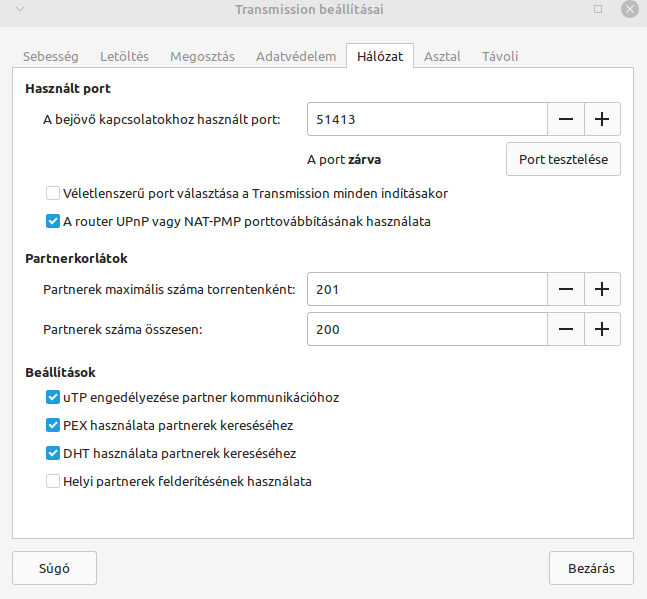
Task: Maximize the Transmission beállításai window
Action: [x=598, y=9]
